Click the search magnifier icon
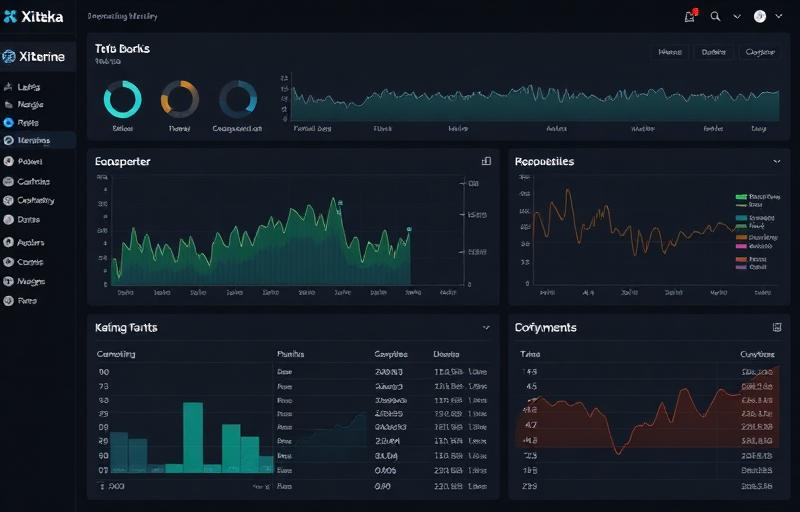800x512 pixels. [x=715, y=16]
